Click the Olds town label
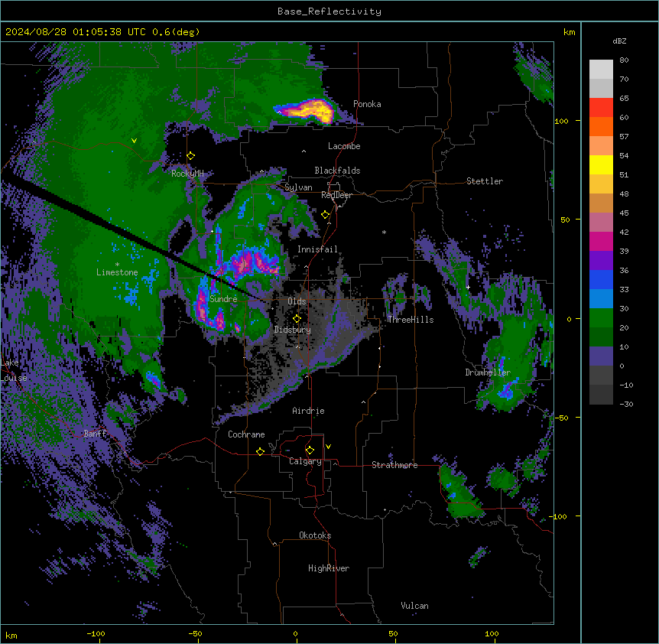 (x=297, y=301)
